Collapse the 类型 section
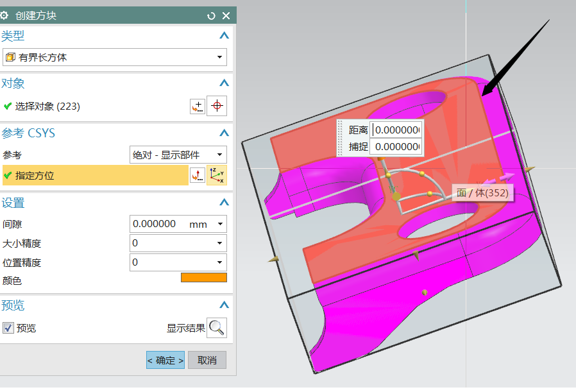This screenshot has width=576, height=392. (224, 35)
